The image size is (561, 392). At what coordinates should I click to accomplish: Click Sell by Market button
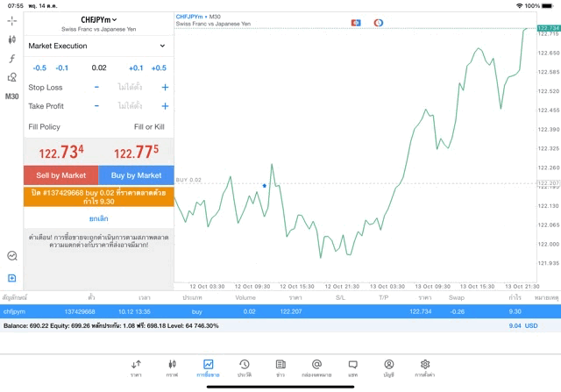61,175
